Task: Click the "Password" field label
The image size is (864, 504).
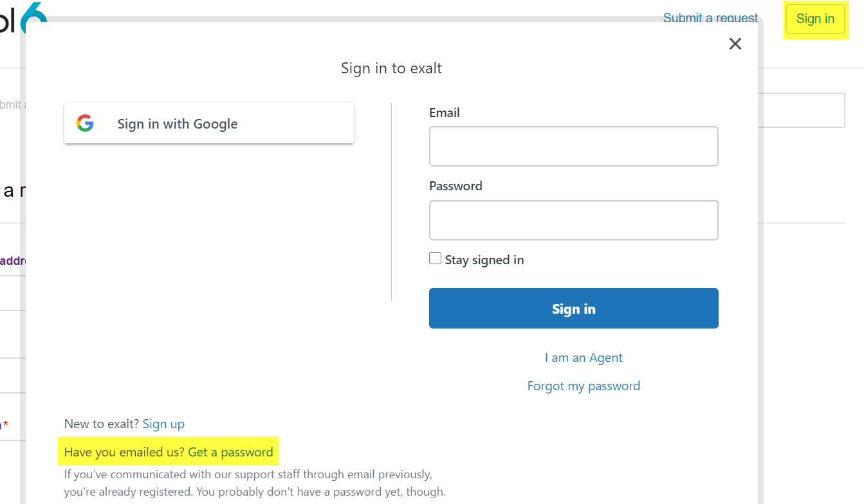Action: (x=455, y=186)
